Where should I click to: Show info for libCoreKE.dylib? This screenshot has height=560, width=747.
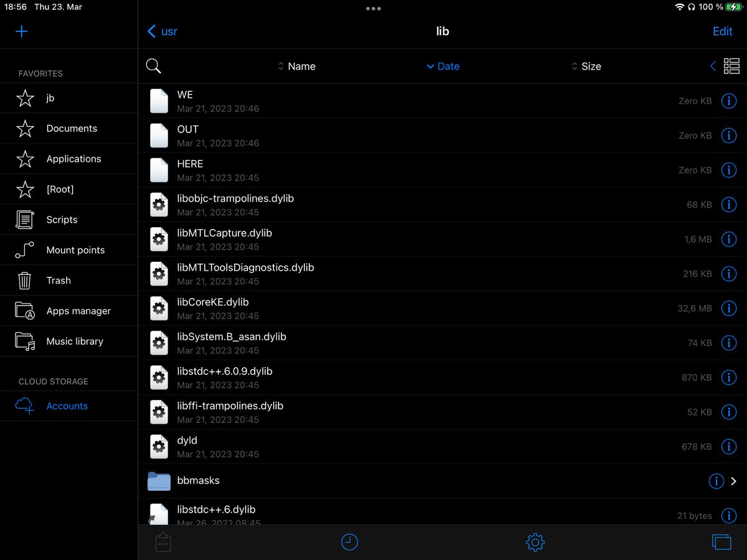(729, 308)
